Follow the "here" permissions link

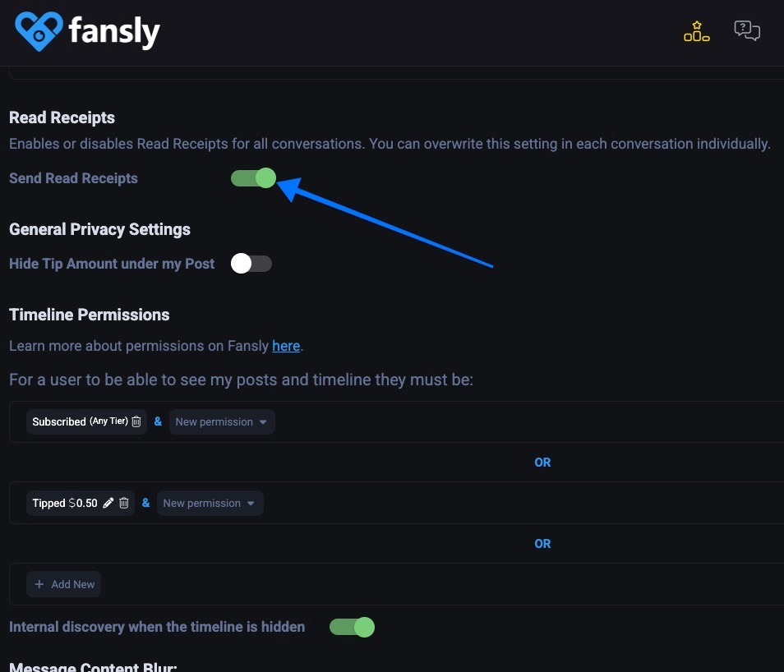pos(286,346)
